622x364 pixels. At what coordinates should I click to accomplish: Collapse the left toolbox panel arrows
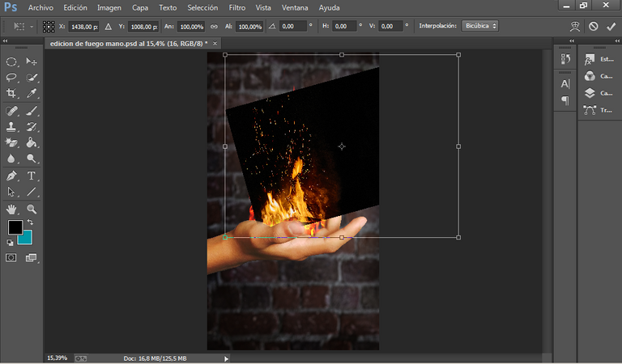click(5, 40)
